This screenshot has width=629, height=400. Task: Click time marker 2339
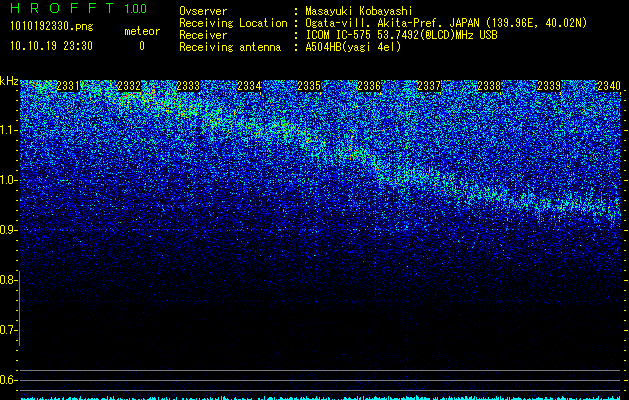(549, 86)
